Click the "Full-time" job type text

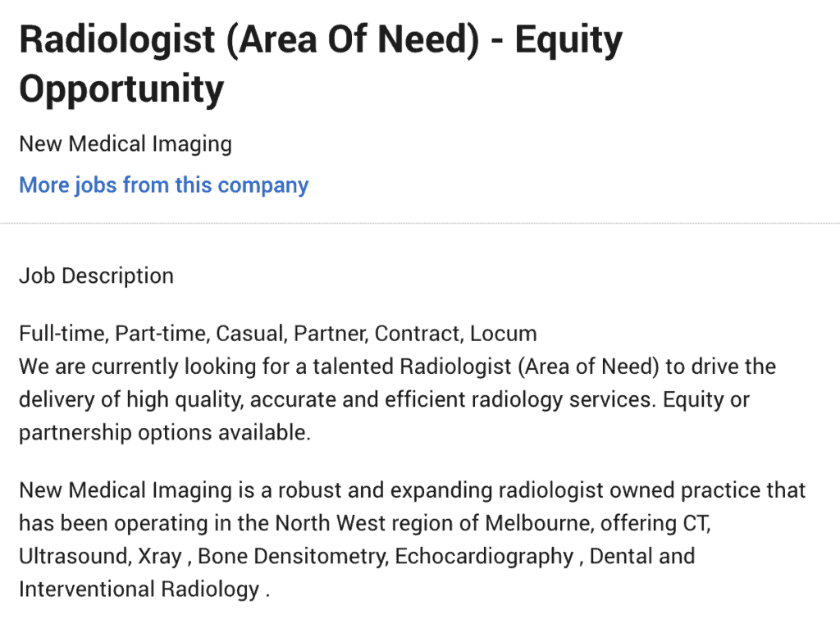coord(62,334)
